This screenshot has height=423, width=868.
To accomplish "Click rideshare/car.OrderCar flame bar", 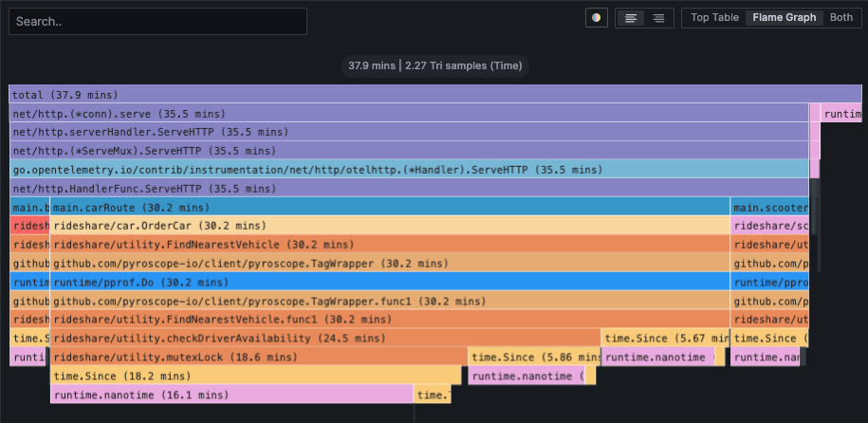I will (x=389, y=226).
